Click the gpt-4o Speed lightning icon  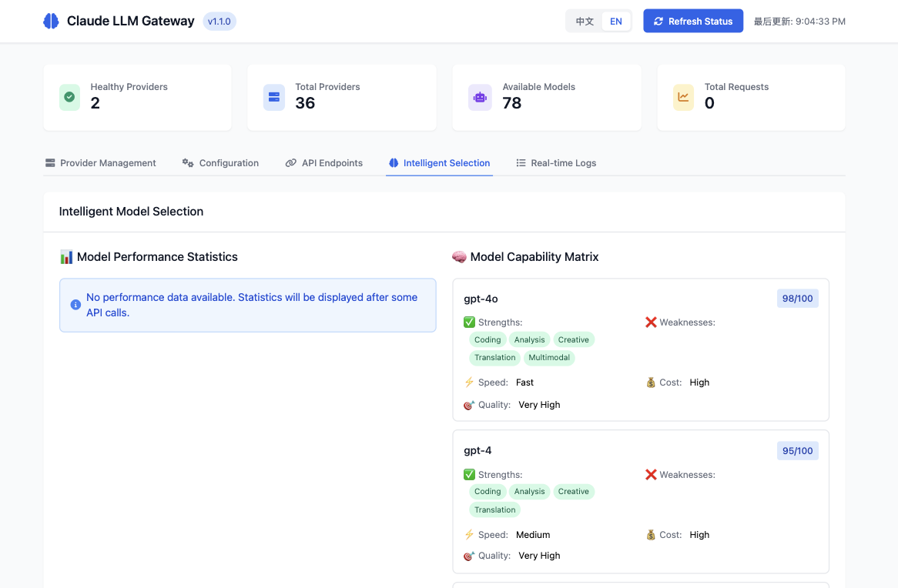(x=469, y=382)
